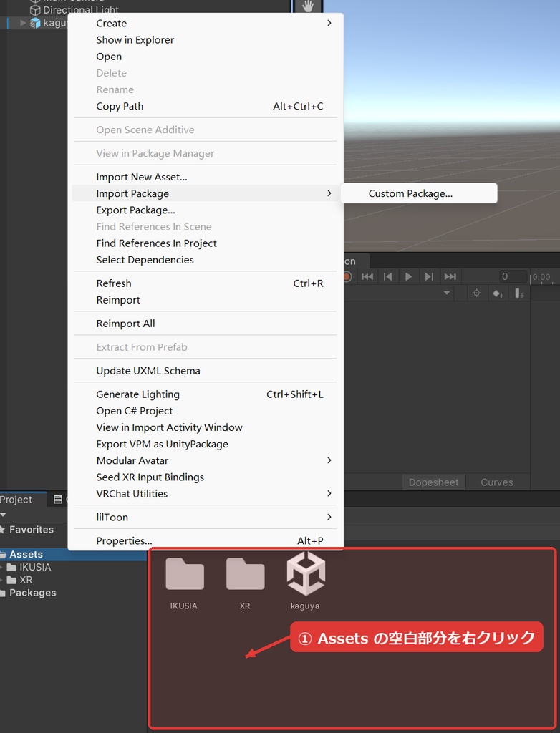Choose Refresh from context menu
560x733 pixels.
[x=206, y=283]
